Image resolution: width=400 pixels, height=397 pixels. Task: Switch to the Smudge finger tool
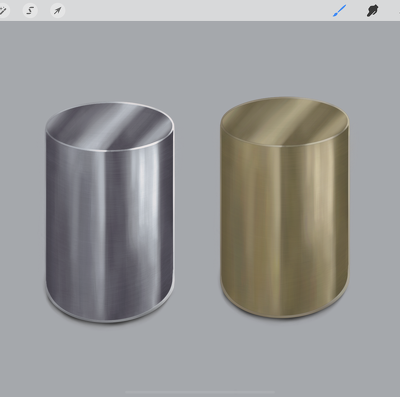coord(372,11)
